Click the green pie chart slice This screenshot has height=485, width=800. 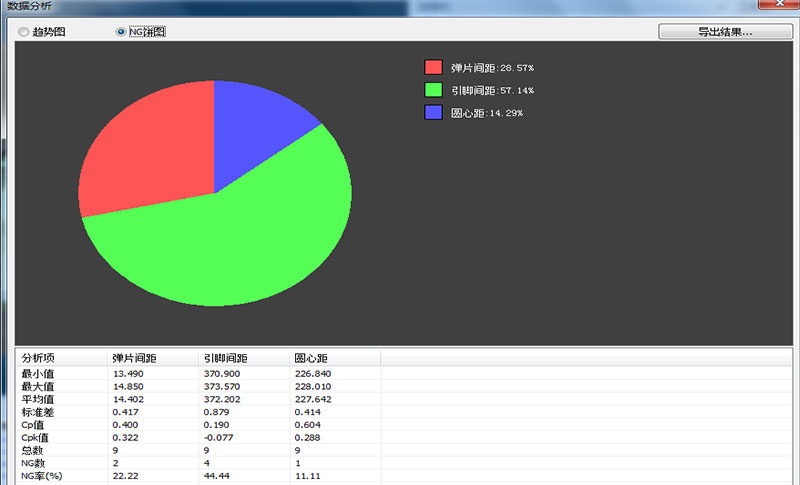[x=230, y=240]
